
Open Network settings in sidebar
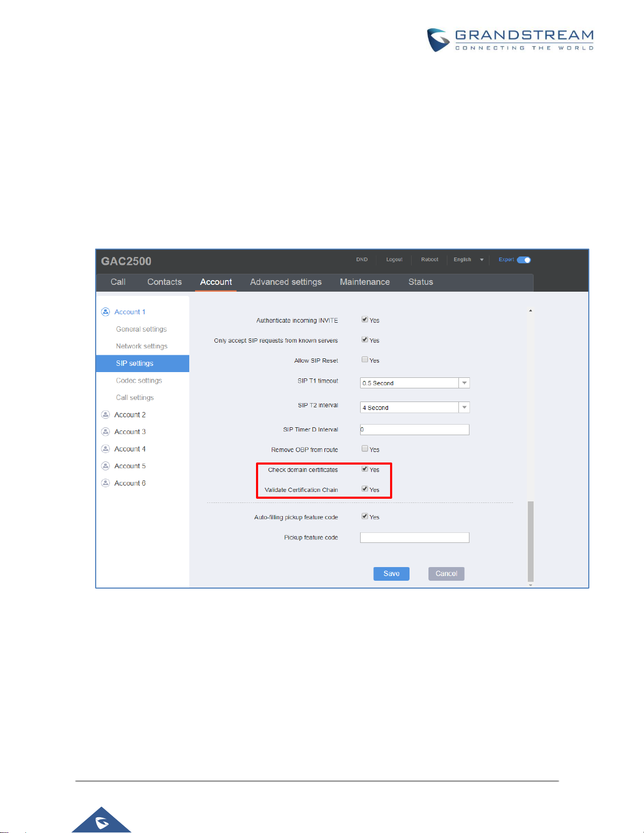click(x=142, y=346)
